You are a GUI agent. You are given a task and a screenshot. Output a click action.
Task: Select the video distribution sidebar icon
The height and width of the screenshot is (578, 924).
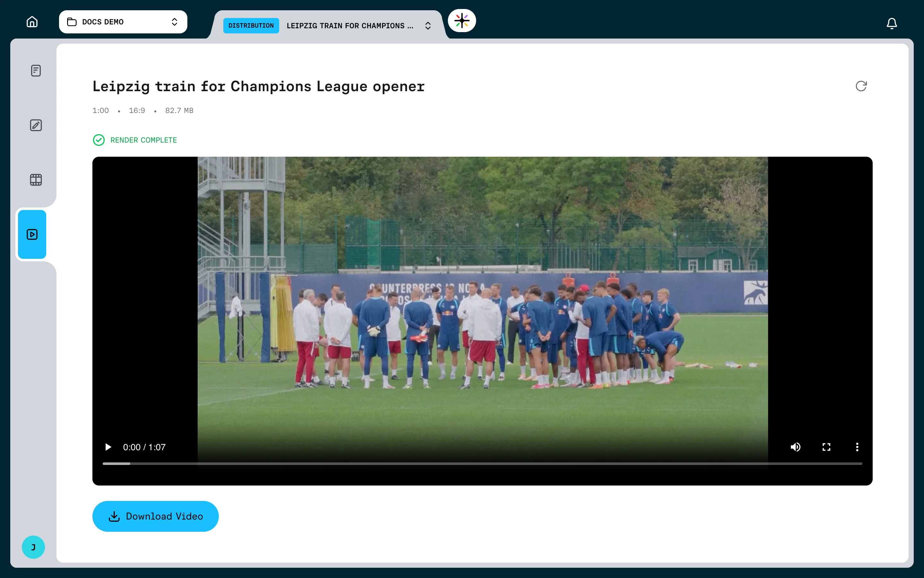(32, 234)
